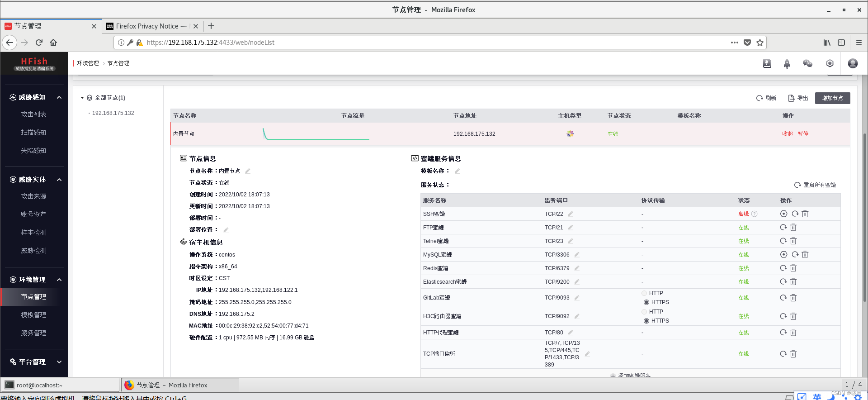Delete the SSH蜜罐 service with trash icon
The image size is (868, 400).
point(805,214)
